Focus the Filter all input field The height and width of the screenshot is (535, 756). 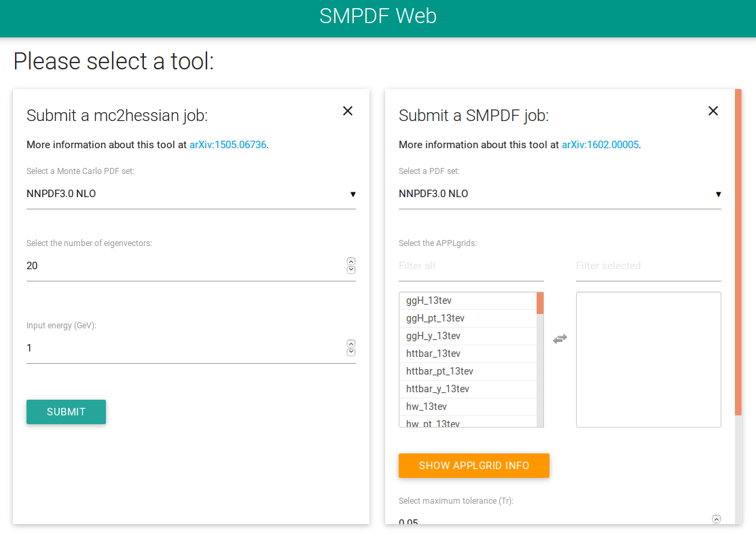click(471, 266)
